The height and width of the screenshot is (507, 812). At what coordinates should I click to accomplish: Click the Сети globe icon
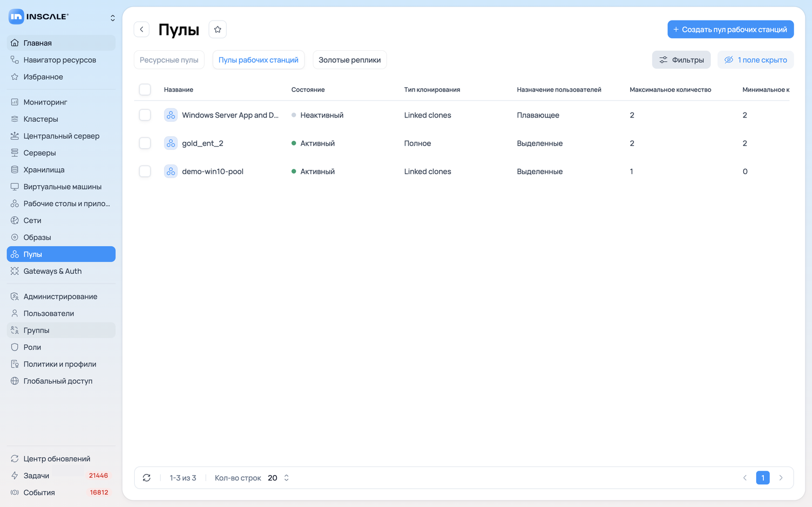(15, 220)
